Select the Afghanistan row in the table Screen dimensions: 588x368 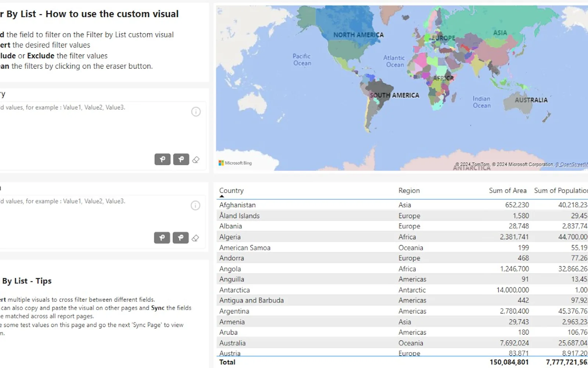(x=402, y=205)
